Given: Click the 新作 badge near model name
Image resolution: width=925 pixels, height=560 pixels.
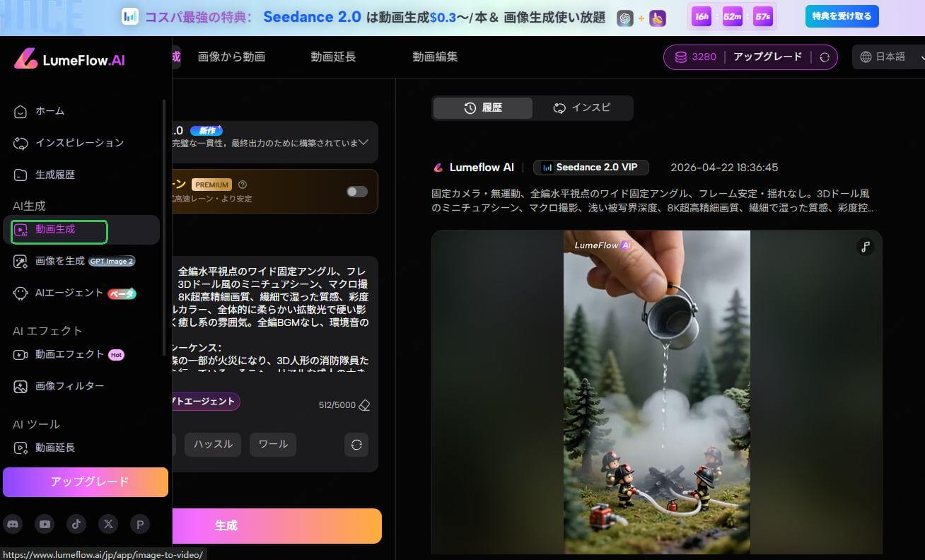Looking at the screenshot, I should [x=206, y=131].
